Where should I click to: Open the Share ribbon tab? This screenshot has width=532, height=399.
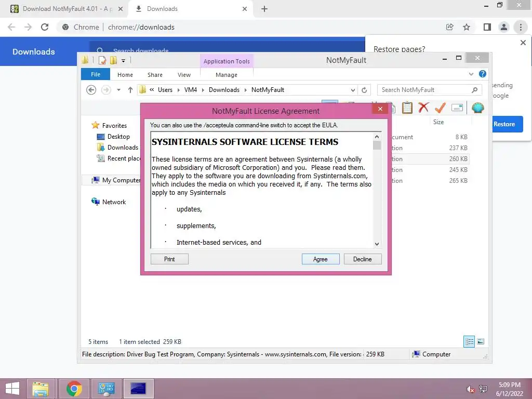click(x=155, y=75)
